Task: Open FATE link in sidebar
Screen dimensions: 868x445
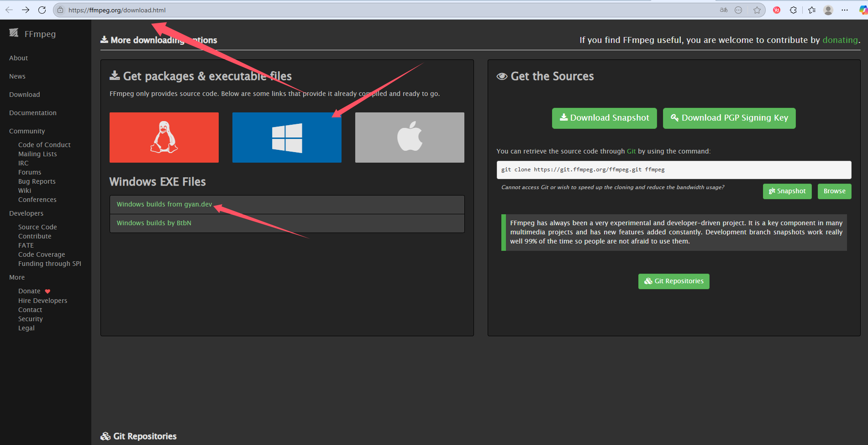Action: [26, 245]
